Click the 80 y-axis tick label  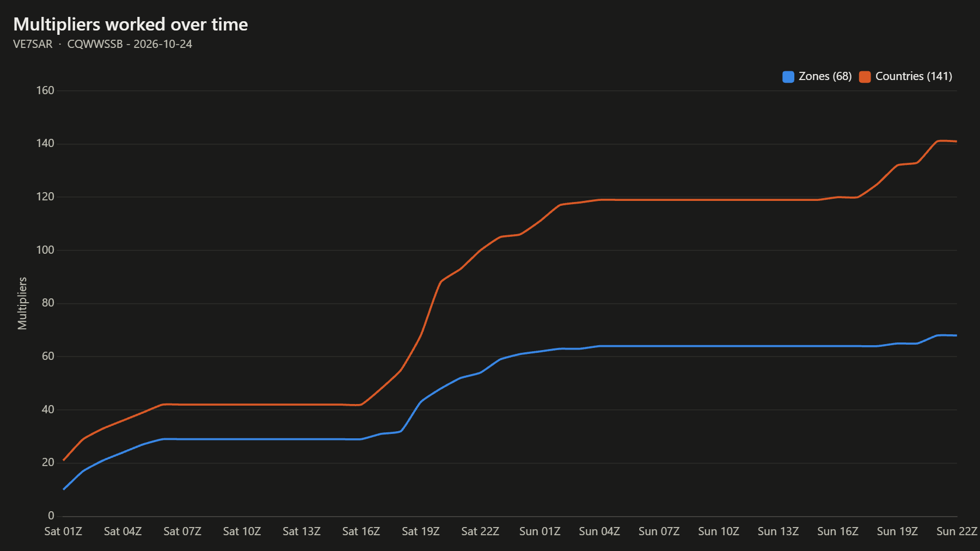tap(48, 303)
